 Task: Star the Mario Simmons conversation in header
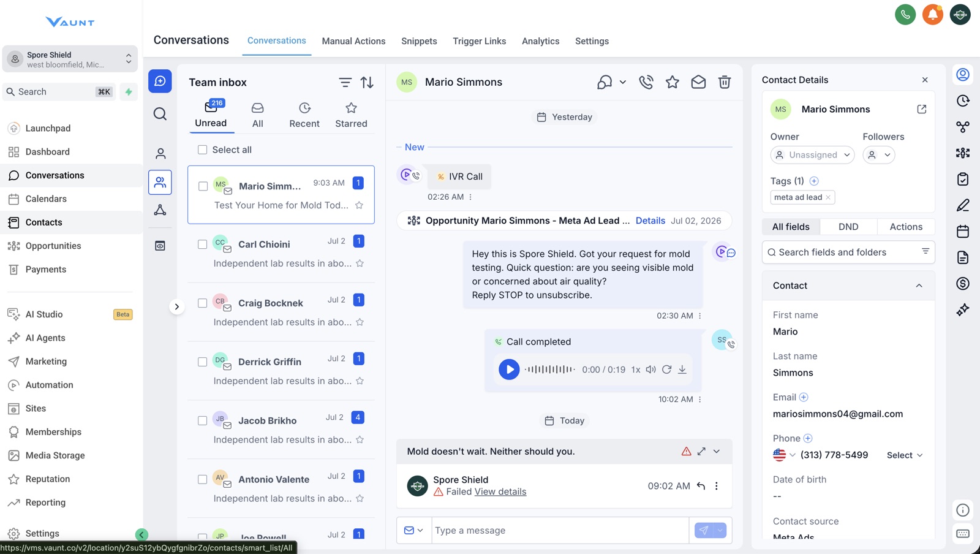pyautogui.click(x=673, y=82)
